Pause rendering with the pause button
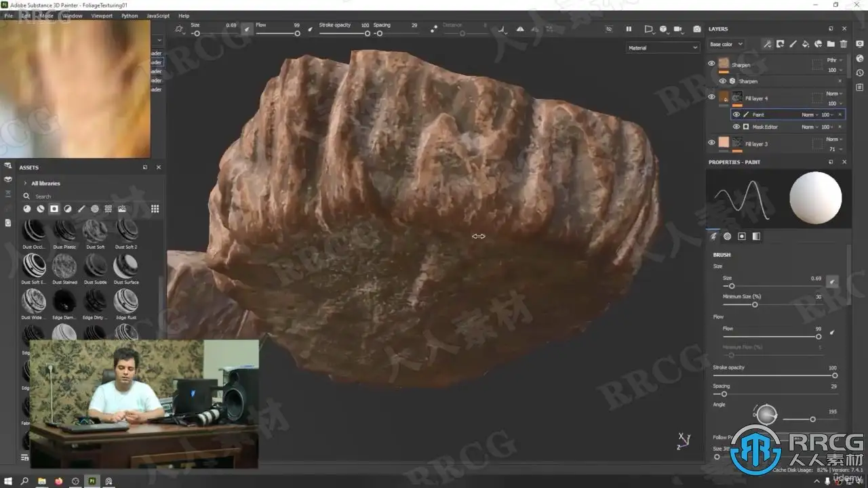Screen dimensions: 868x488 629,29
